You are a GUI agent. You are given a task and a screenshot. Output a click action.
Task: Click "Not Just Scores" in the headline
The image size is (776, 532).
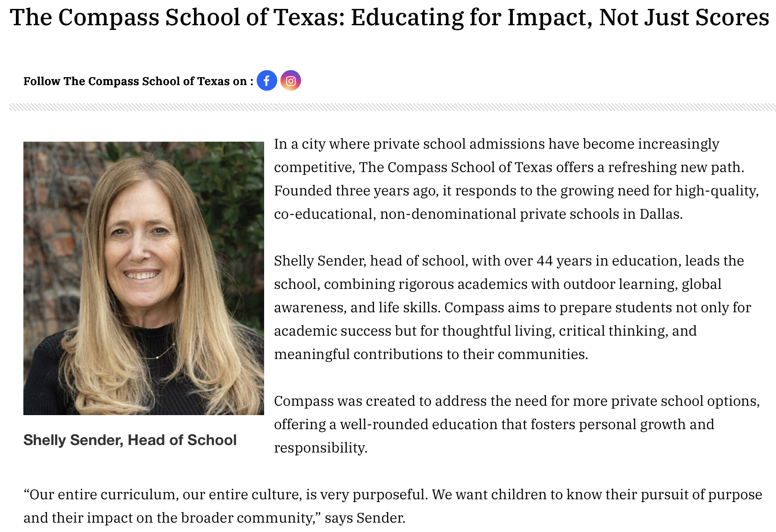tap(684, 18)
